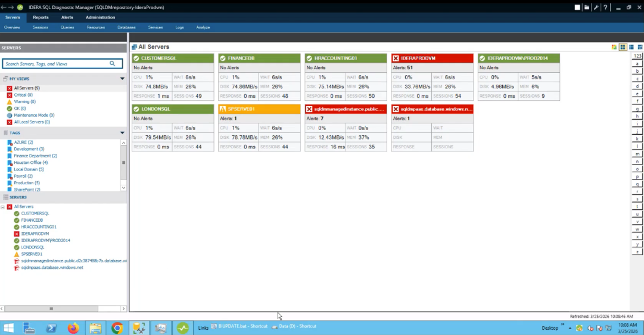Select sqldmpaas.database.windows.net in tree
644x335 pixels.
tap(52, 268)
